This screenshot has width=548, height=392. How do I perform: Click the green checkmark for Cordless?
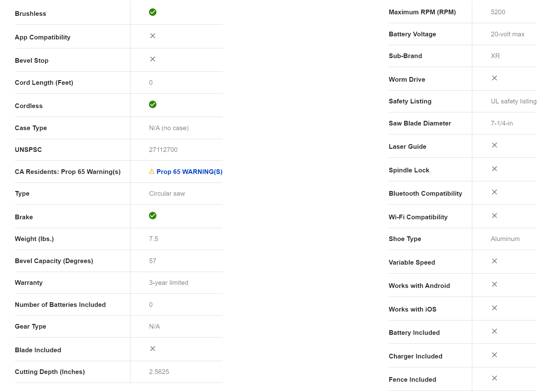click(152, 104)
